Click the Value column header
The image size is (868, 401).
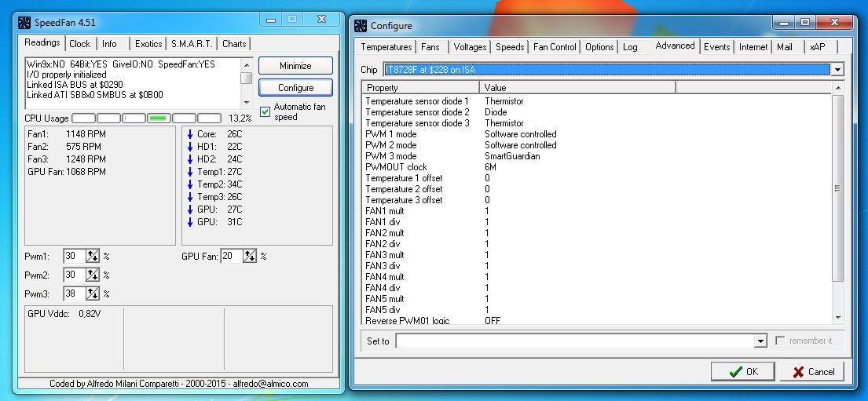tap(577, 87)
